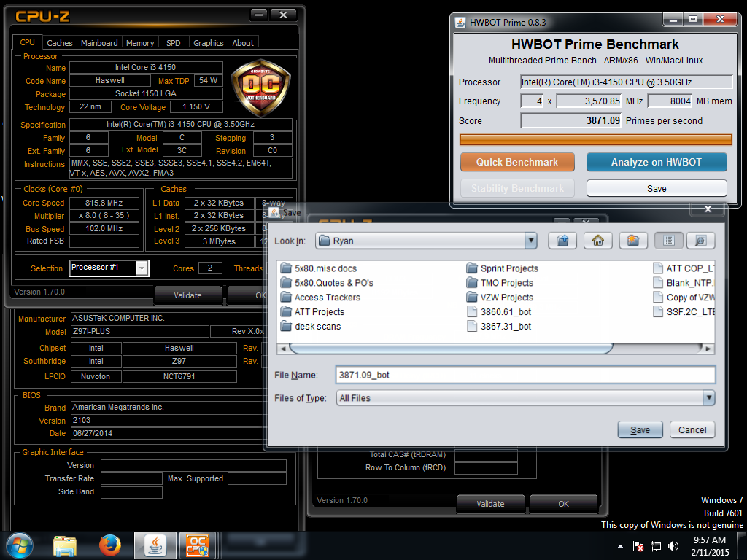Switch to CPU tab in CPU-Z
Viewport: 747px width, 560px height.
point(27,42)
